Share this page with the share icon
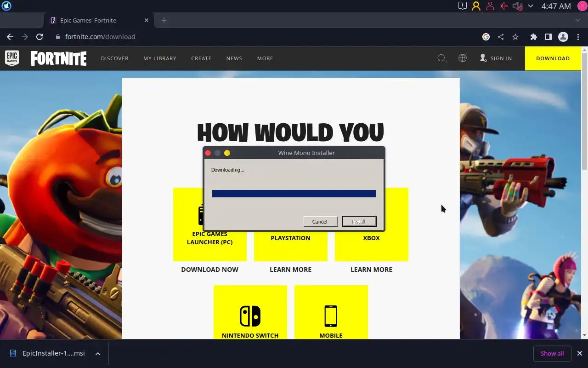Viewport: 588px width, 368px height. pyautogui.click(x=501, y=37)
